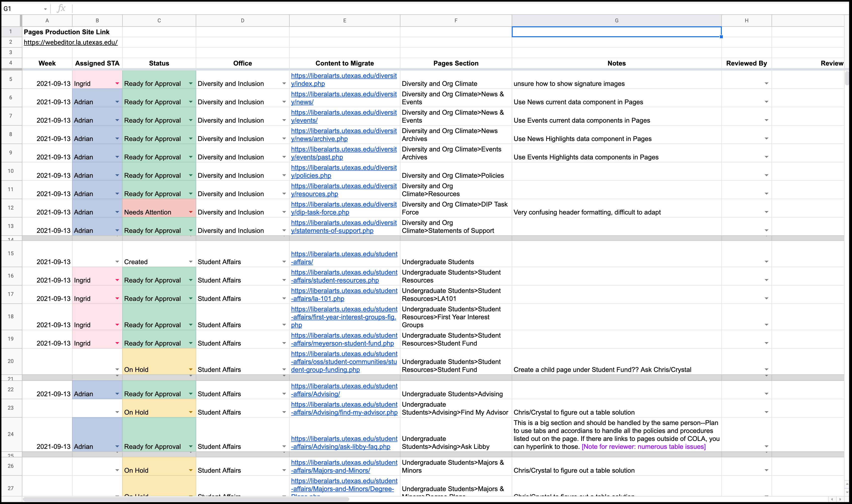Open Assigned STA dropdown for row 22 Adrian

(x=117, y=394)
